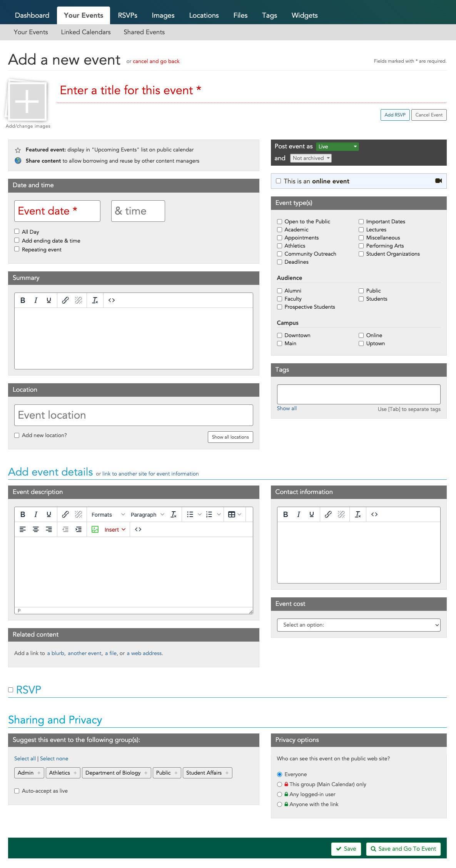Enable the All Day checkbox
Screen dimensions: 456x868
17,231
